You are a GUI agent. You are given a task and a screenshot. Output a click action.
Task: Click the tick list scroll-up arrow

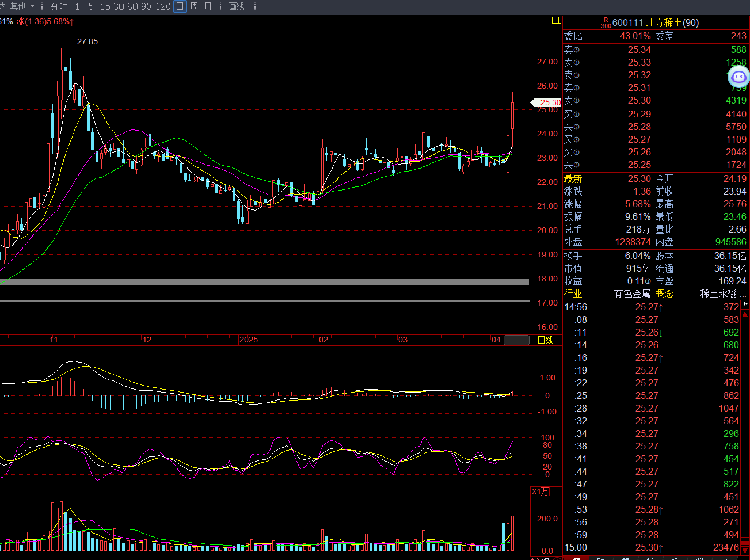pos(745,315)
